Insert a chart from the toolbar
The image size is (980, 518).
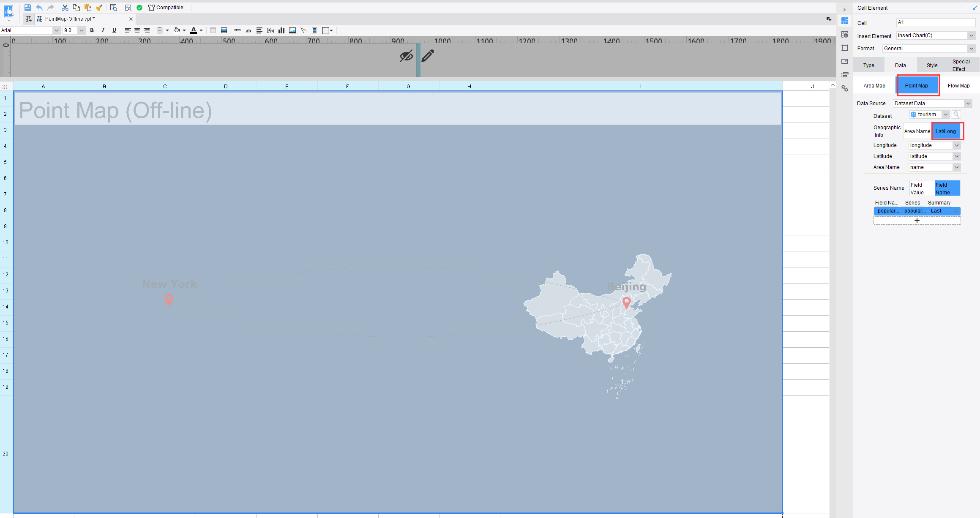click(x=281, y=30)
